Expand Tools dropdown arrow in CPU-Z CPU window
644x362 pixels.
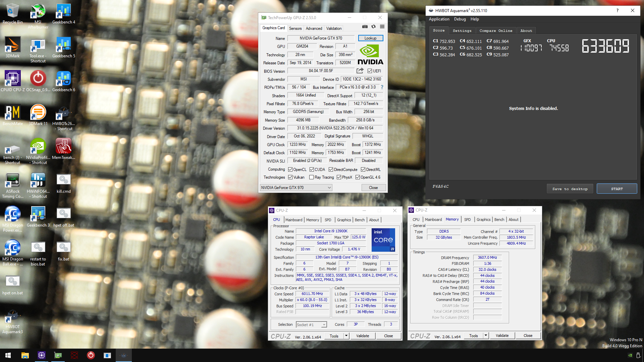(x=346, y=336)
